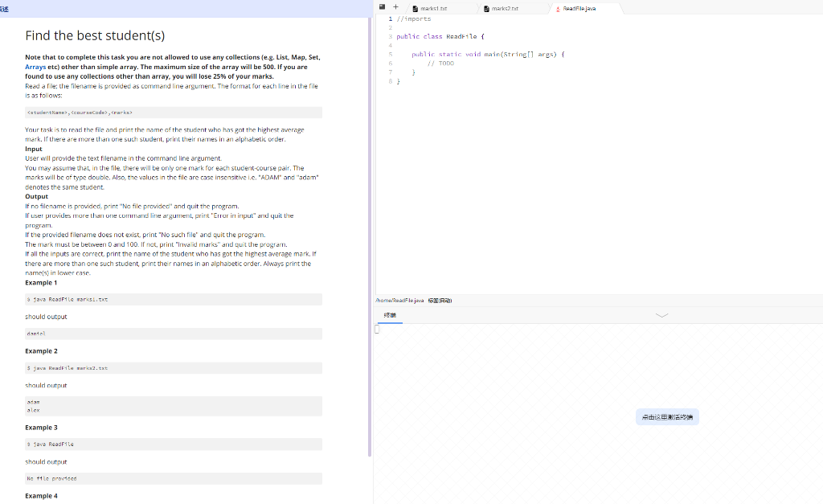This screenshot has width=823, height=504.
Task: Click the Java icon on ReadFile.java tab
Action: [x=558, y=9]
